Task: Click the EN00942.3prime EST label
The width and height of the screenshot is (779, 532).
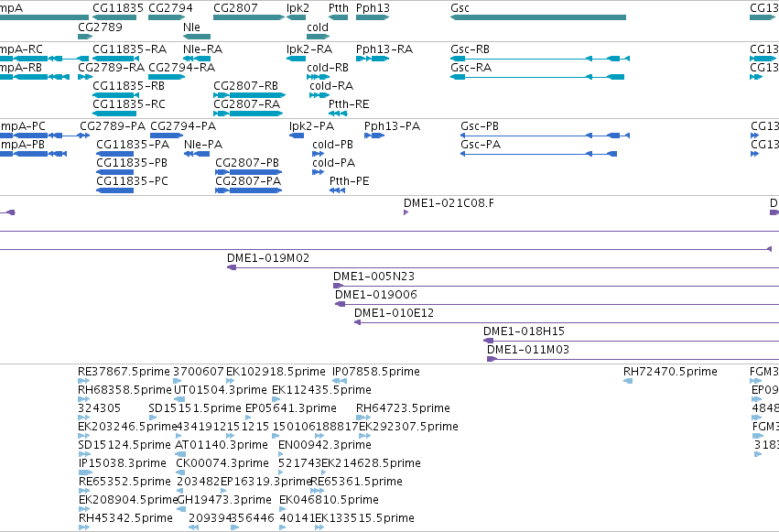Action: tap(325, 445)
